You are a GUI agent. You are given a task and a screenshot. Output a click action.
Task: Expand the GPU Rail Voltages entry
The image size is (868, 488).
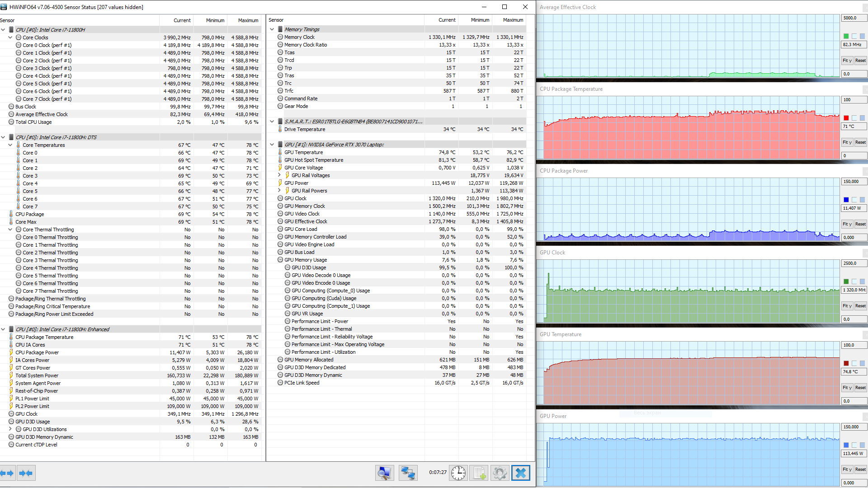point(279,175)
